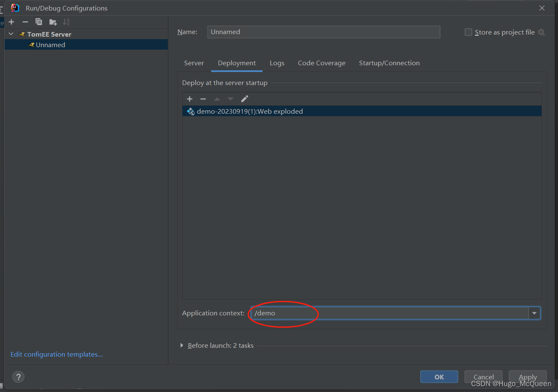558x392 pixels.
Task: Copy the selected configuration
Action: coord(39,22)
